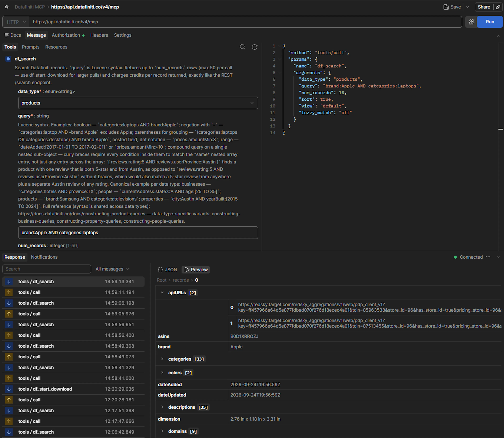
Task: Select tools / df_search message at 14:58:56.651
Action: tap(73, 324)
